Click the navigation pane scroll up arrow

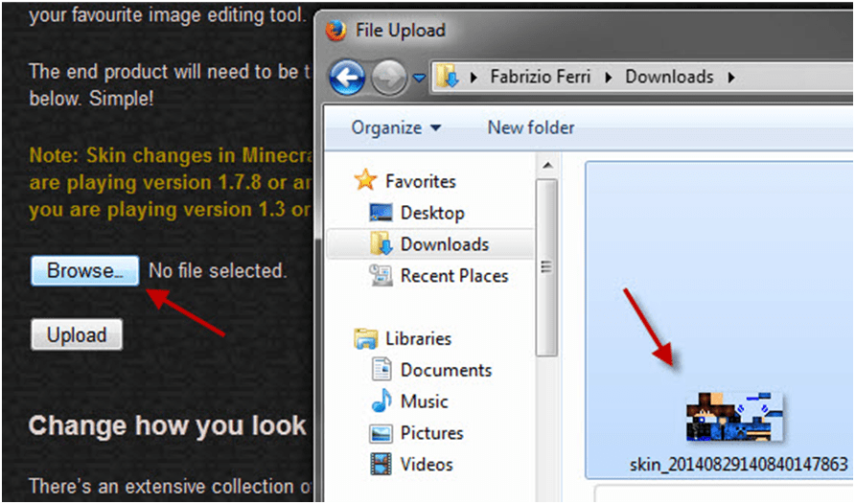tap(547, 165)
